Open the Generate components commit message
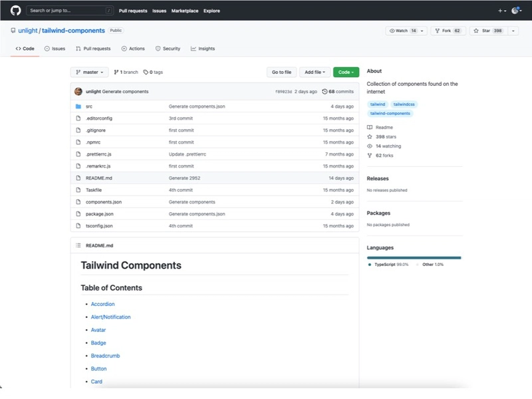Screen dimensions: 532x399 [125, 91]
